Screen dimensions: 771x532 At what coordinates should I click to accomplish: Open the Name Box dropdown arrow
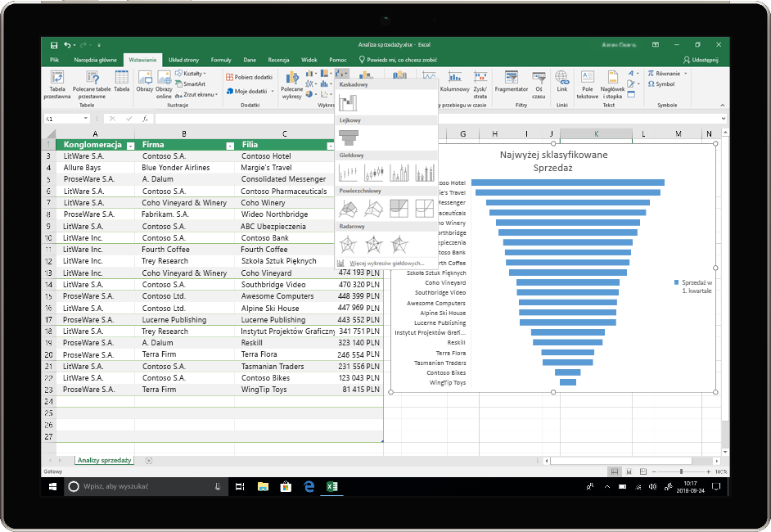point(86,119)
